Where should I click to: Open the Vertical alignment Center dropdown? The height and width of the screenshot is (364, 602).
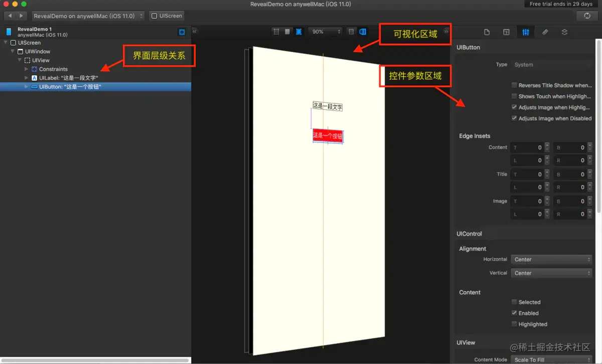pyautogui.click(x=552, y=273)
